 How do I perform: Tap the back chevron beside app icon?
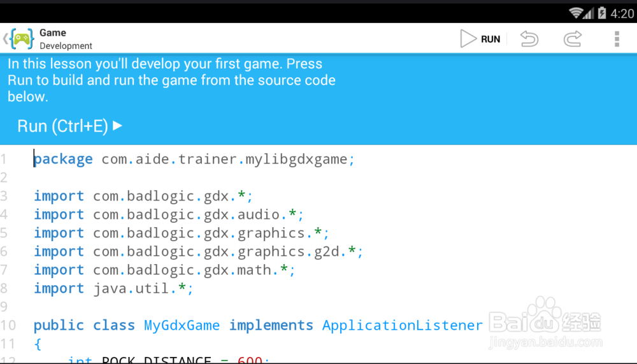coord(5,39)
